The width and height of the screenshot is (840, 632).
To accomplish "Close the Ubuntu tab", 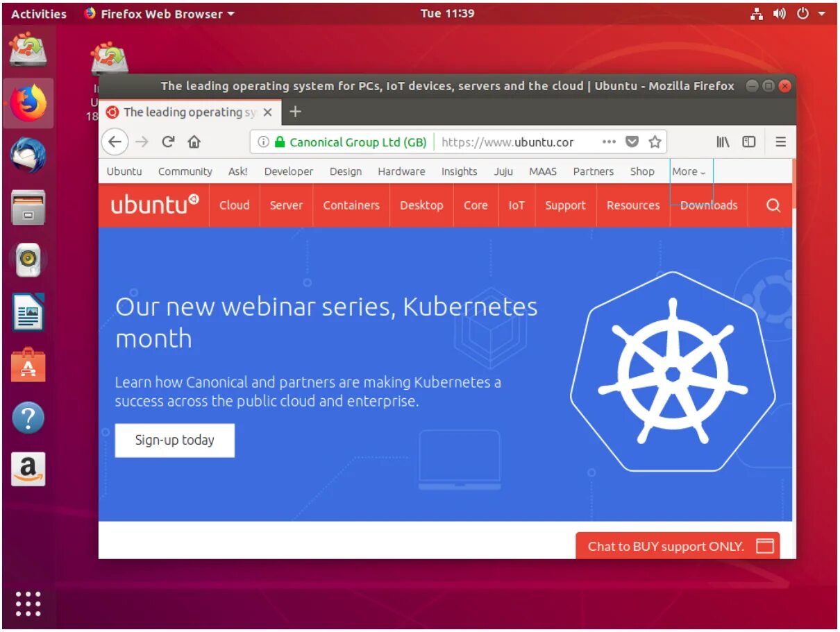I will 267,112.
